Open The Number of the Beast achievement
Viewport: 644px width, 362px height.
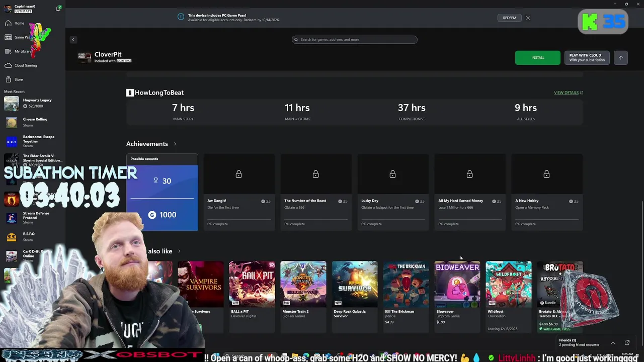click(316, 193)
